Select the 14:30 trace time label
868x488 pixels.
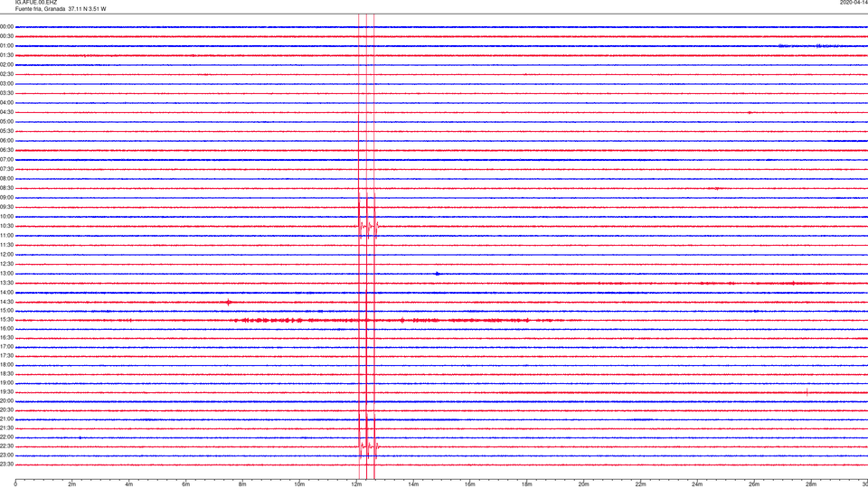coord(6,302)
